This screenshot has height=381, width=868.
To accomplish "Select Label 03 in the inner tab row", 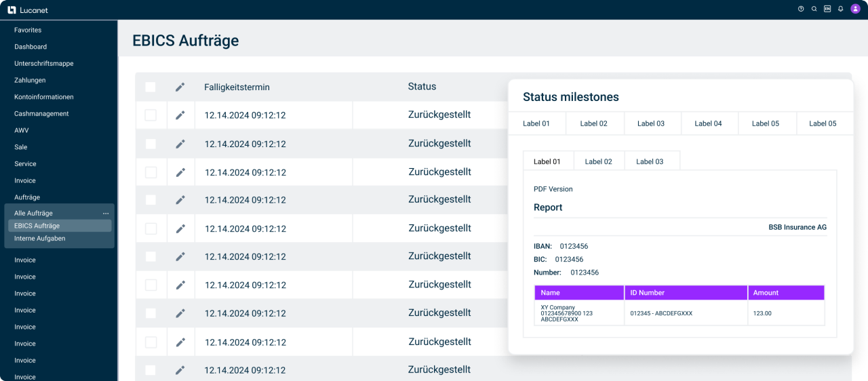I will [650, 161].
